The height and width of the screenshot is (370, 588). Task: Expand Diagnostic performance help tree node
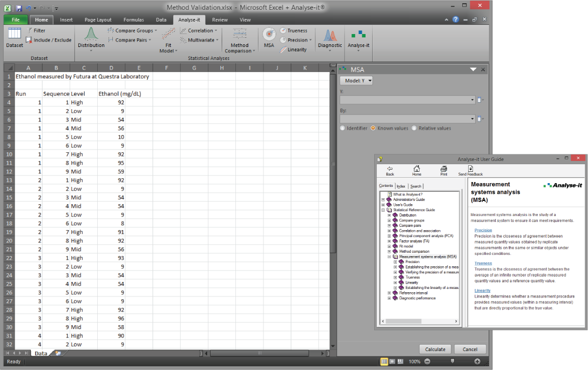389,298
